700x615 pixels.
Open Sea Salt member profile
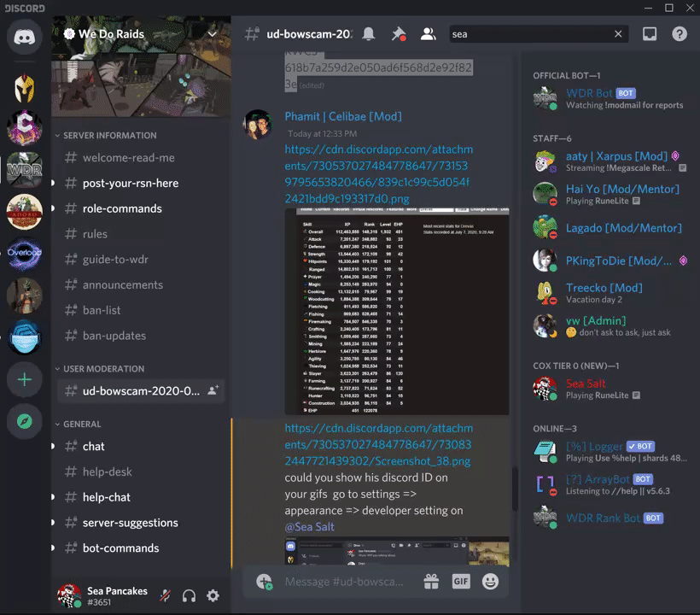611,389
